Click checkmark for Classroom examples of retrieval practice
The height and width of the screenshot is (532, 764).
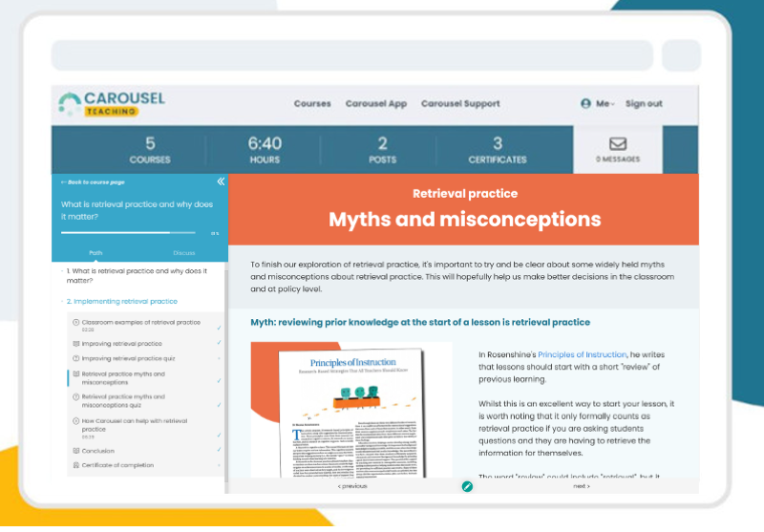[219, 327]
